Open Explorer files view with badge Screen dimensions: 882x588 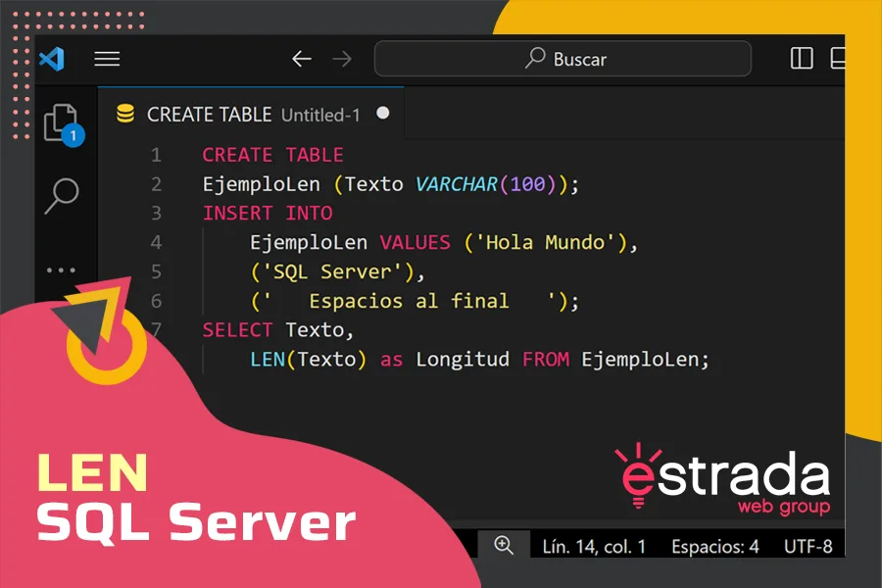click(x=63, y=124)
